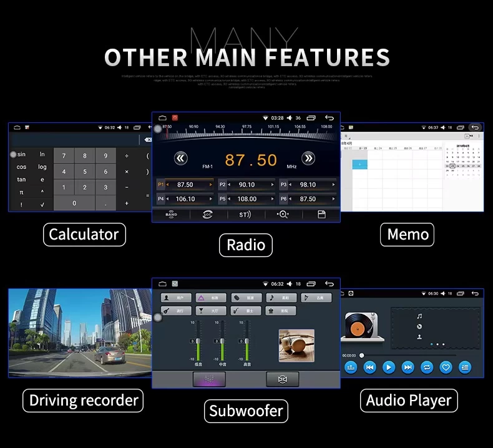Screen dimensions: 493x448
Task: Click the bass level slider in Subwoofer
Action: [198, 341]
